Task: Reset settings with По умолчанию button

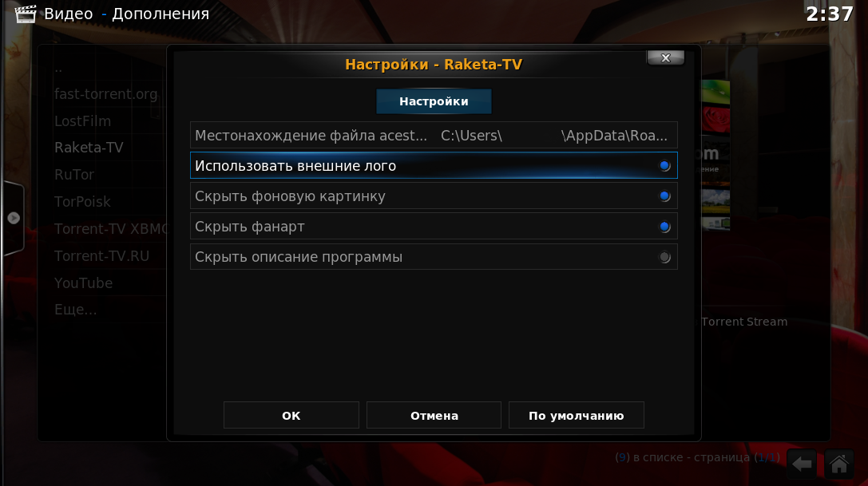Action: [577, 415]
